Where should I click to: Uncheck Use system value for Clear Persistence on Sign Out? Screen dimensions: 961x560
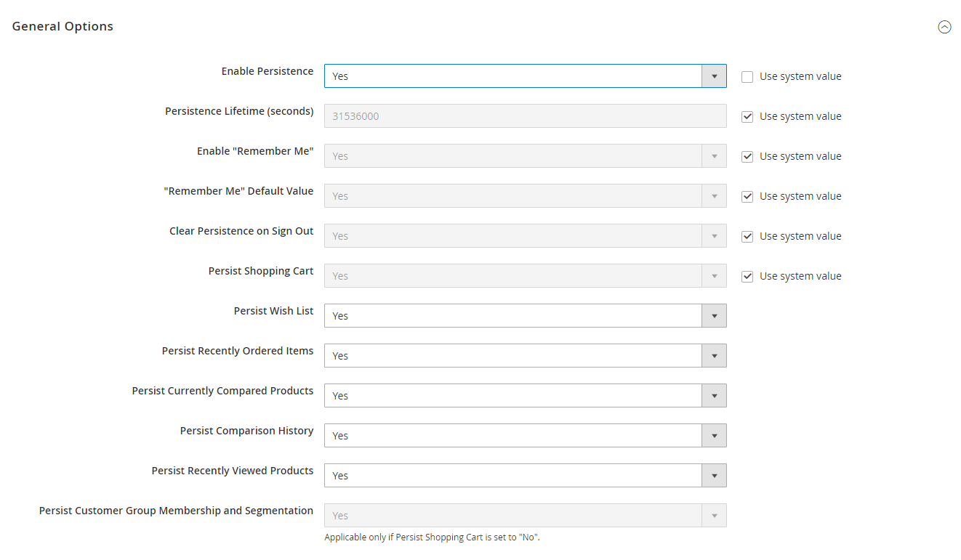(747, 236)
